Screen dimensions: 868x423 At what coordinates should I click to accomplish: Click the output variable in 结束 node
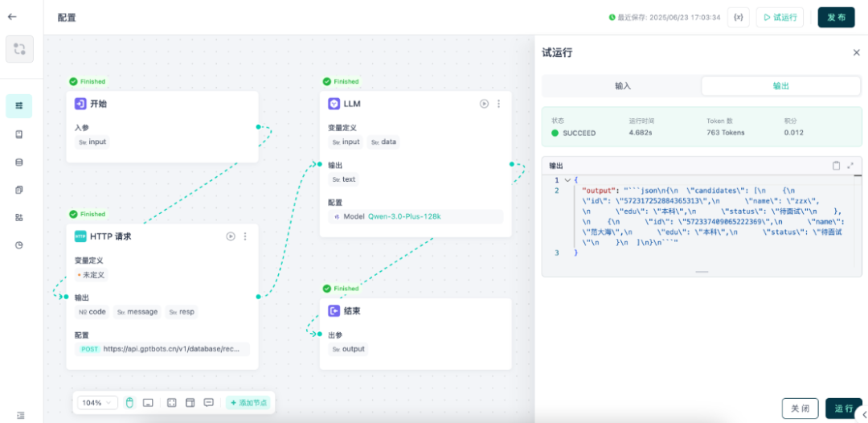click(x=348, y=349)
